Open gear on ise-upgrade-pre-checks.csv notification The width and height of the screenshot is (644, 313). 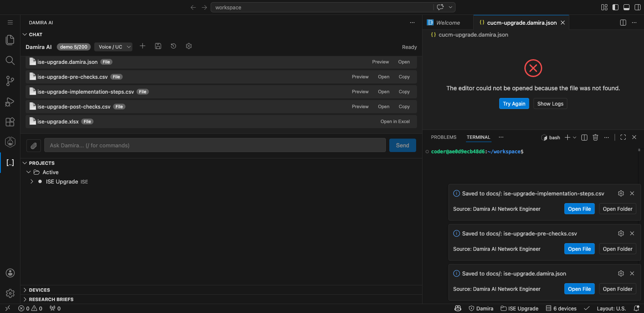click(621, 233)
